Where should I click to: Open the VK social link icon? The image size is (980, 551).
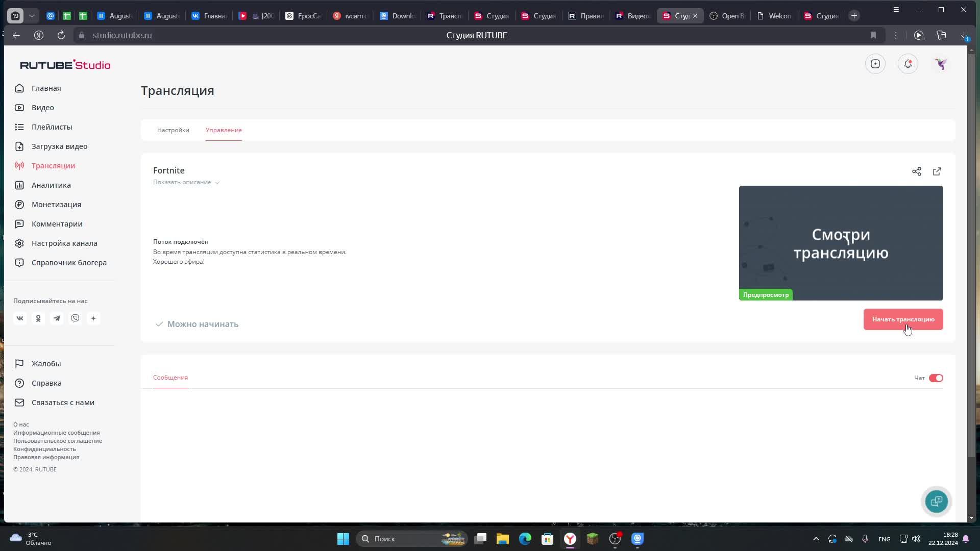[20, 318]
